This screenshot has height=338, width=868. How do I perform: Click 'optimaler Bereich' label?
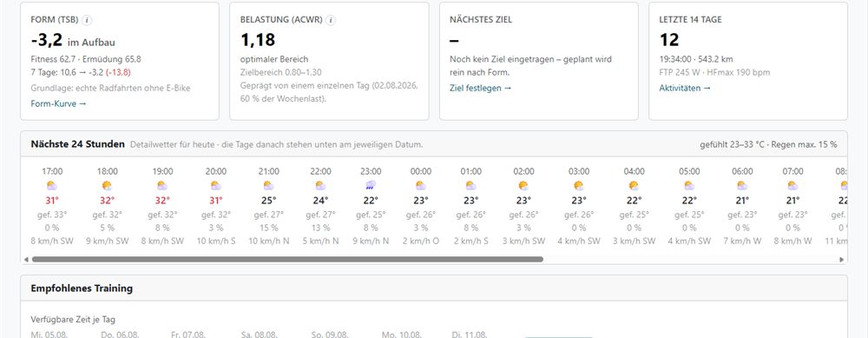[x=274, y=59]
